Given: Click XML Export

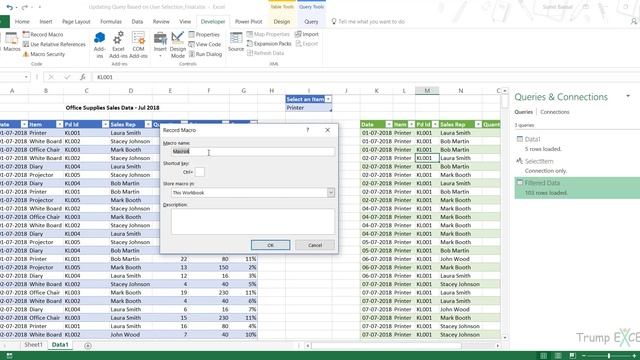Looking at the screenshot, I should [307, 44].
